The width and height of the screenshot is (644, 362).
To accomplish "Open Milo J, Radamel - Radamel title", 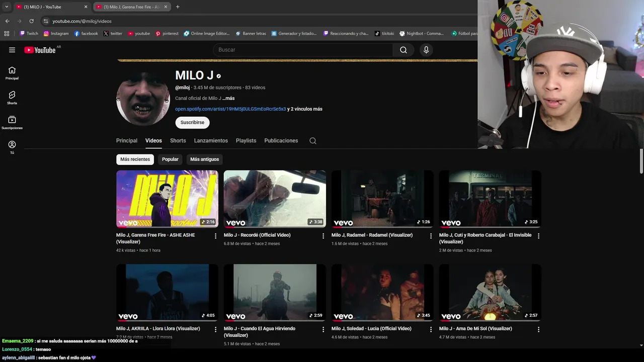I will click(x=372, y=235).
